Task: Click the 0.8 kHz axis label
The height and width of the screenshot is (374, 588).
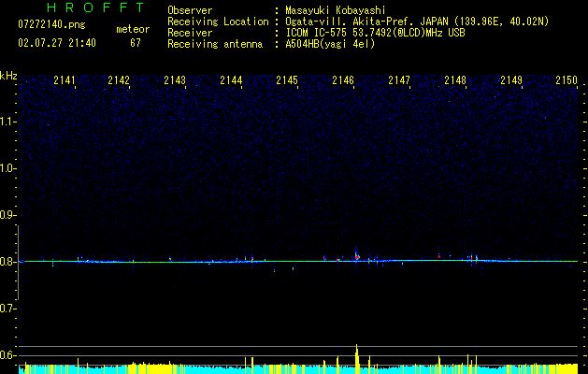Action: (x=7, y=262)
